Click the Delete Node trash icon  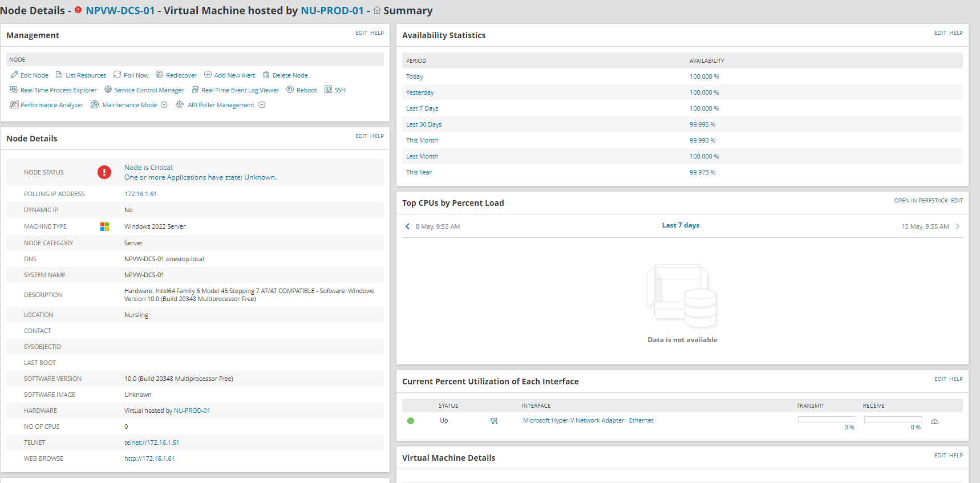(x=266, y=75)
